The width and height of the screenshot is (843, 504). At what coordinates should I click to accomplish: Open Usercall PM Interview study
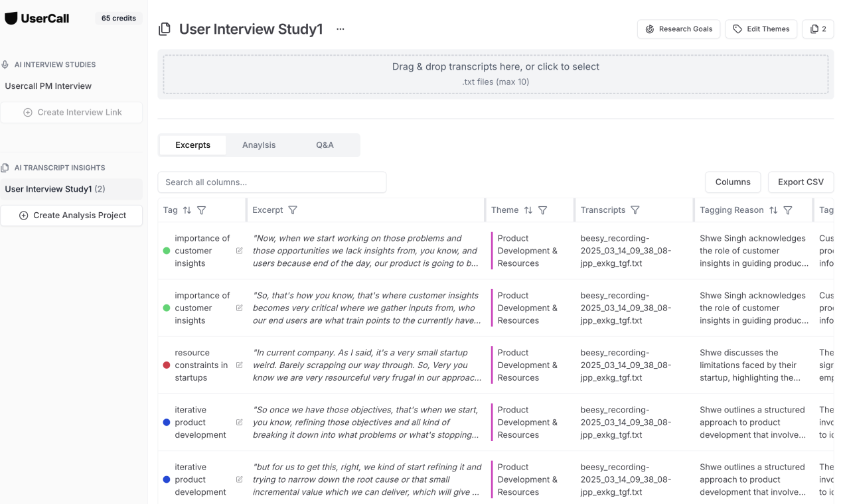pos(48,86)
